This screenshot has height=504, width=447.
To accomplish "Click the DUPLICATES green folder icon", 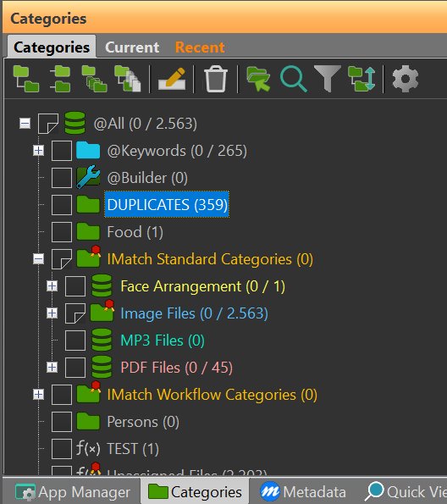I will 88,204.
